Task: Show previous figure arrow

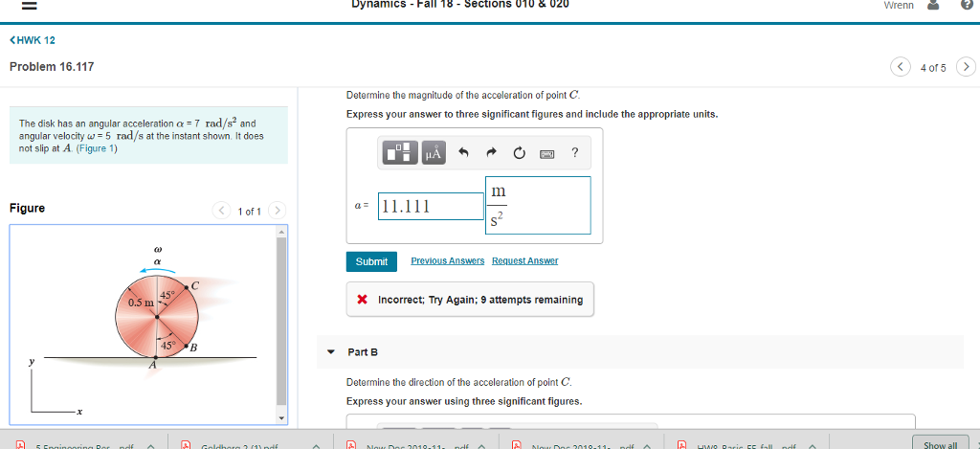Action: pos(222,211)
